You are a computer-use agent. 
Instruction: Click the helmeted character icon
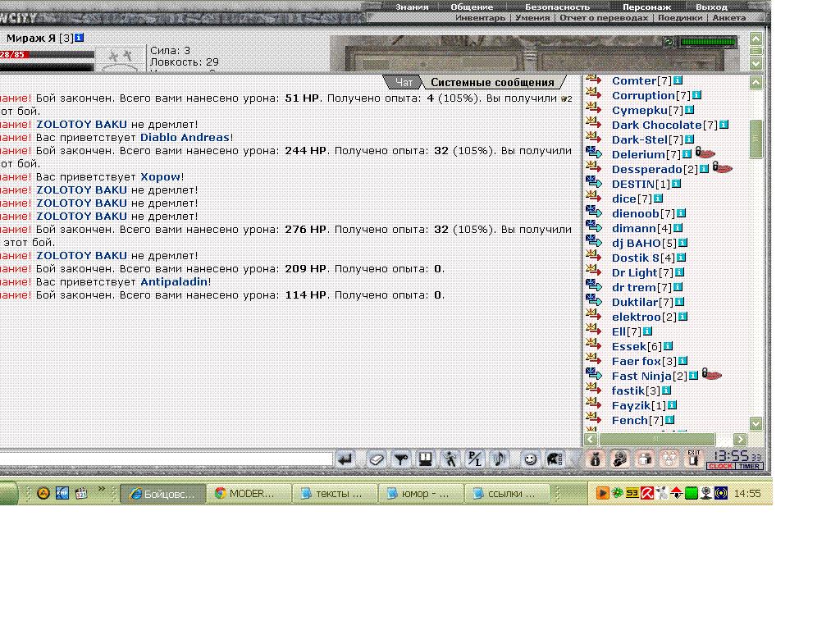[620, 459]
